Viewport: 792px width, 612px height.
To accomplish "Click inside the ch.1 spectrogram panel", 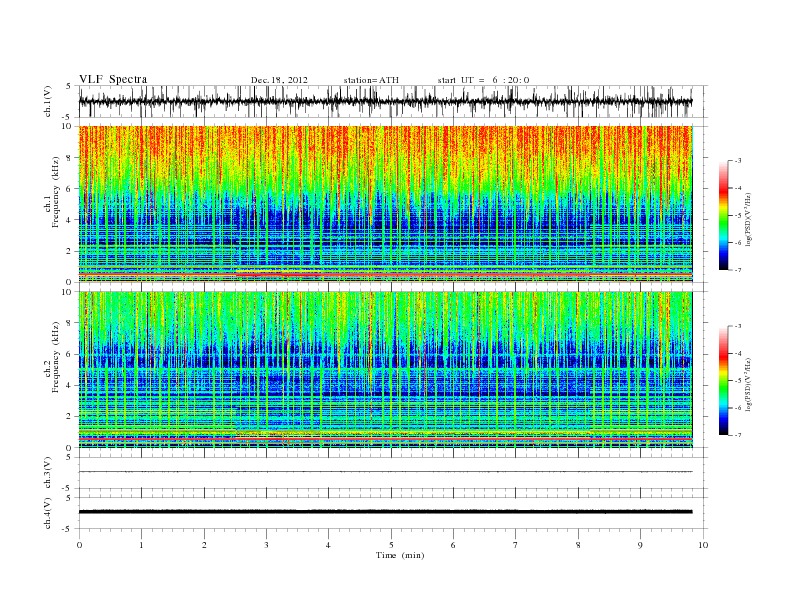I will tap(385, 204).
